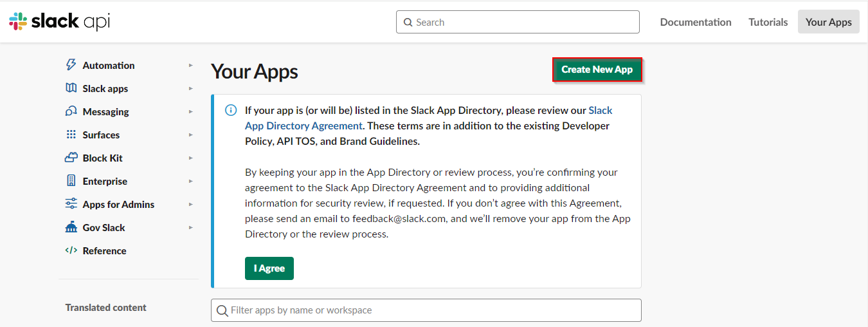The height and width of the screenshot is (327, 868).
Task: Click the Block Kit blocks icon
Action: (71, 158)
